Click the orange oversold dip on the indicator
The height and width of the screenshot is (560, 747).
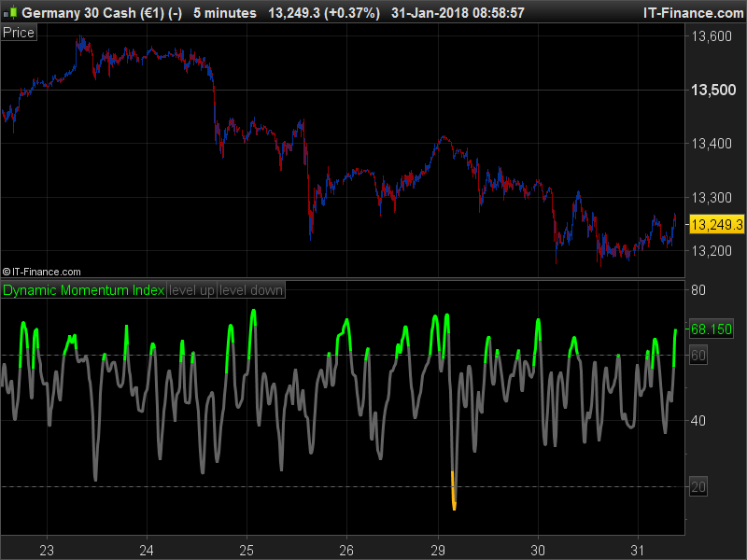[454, 492]
